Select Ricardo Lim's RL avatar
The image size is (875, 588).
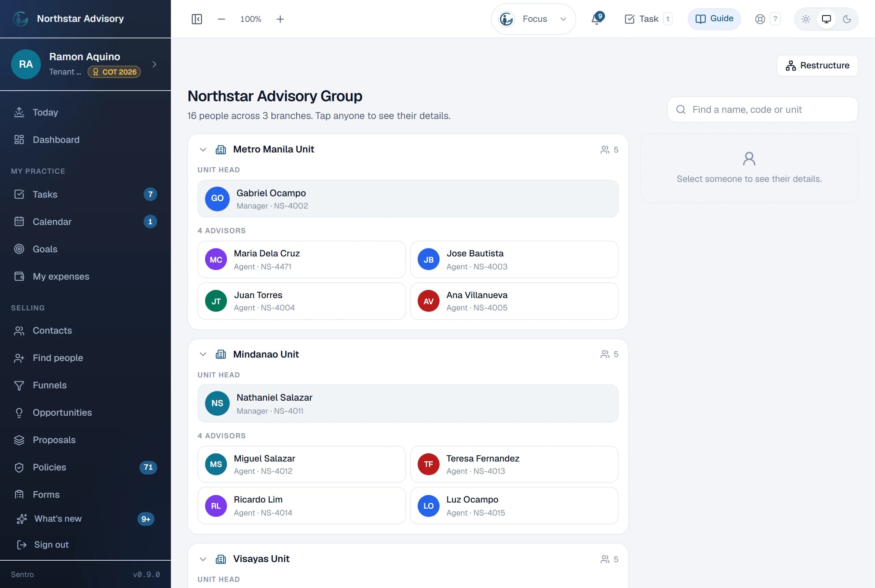216,506
